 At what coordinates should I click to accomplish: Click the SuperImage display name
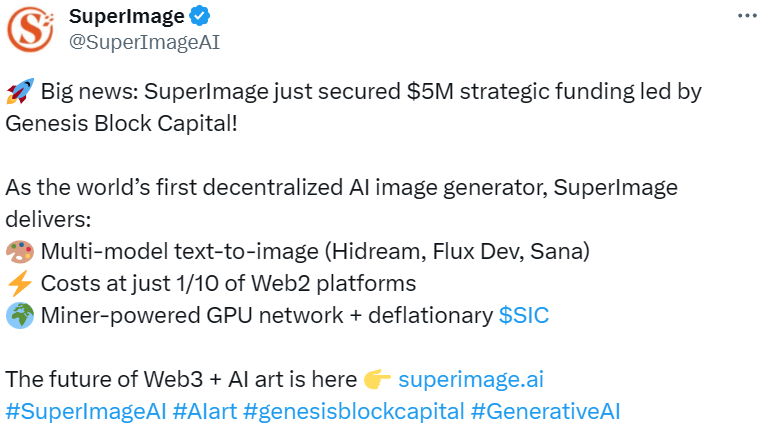[127, 17]
